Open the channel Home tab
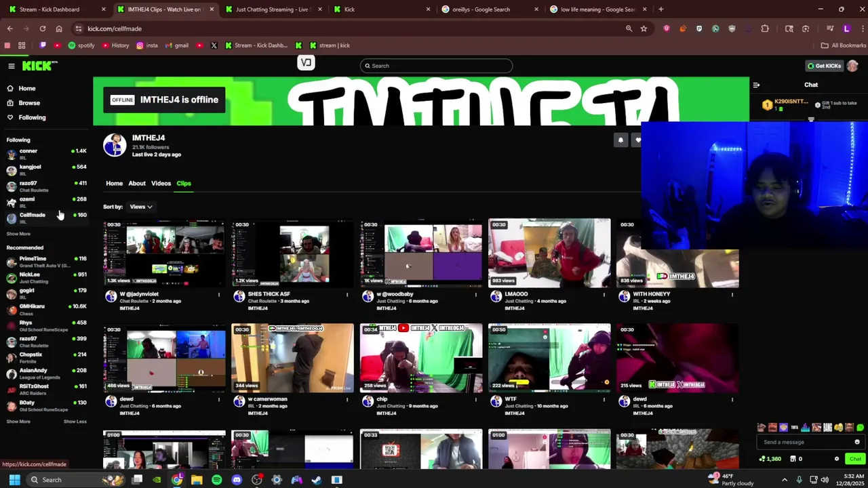The width and height of the screenshot is (868, 488). (114, 184)
